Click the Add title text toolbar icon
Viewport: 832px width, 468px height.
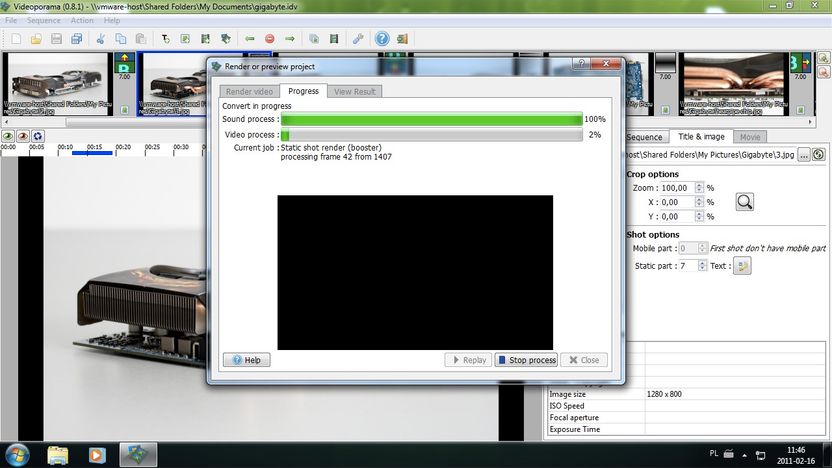click(x=166, y=39)
